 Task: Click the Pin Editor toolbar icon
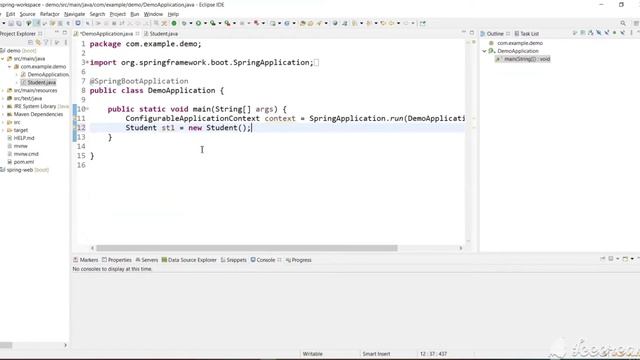pyautogui.click(x=422, y=23)
